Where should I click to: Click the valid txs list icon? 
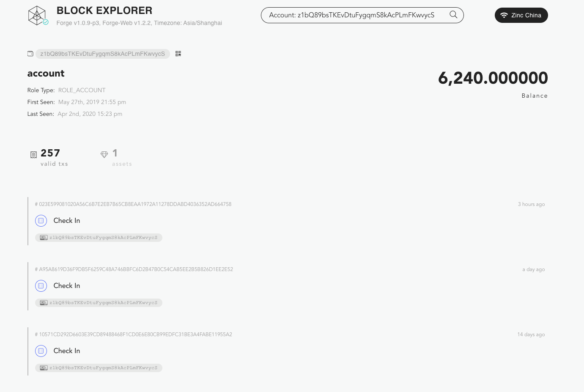(34, 155)
